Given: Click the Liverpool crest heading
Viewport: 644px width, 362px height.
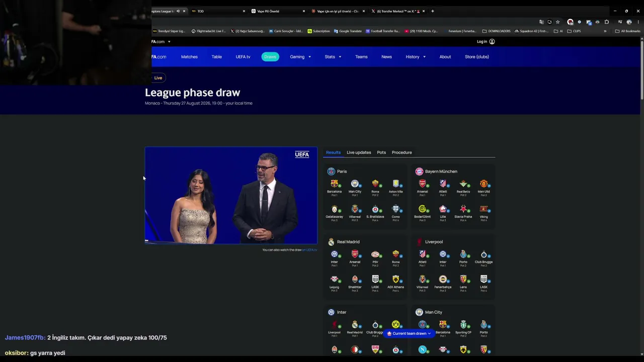Looking at the screenshot, I should (x=419, y=242).
